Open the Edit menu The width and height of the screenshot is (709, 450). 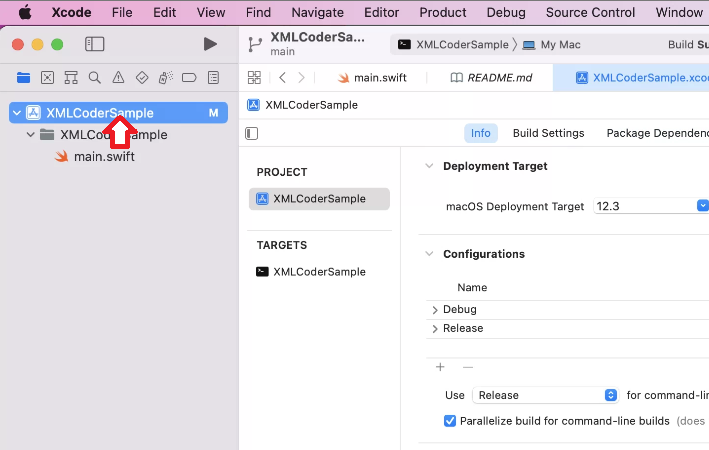pos(165,12)
